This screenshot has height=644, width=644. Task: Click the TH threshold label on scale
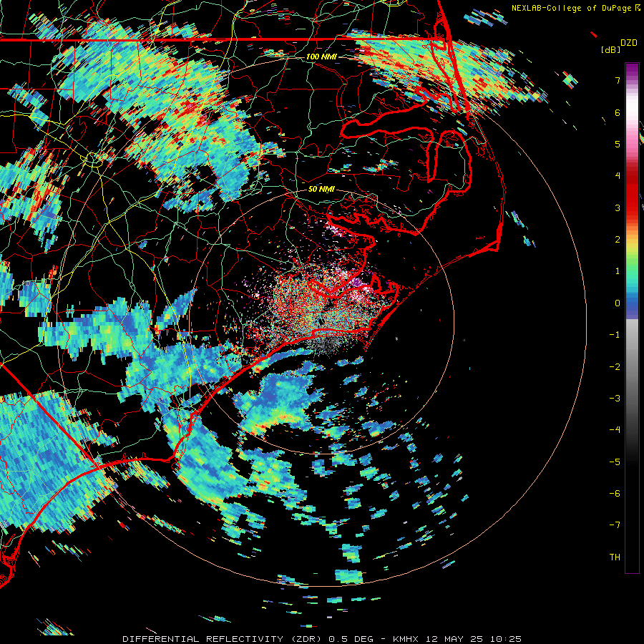click(x=615, y=557)
